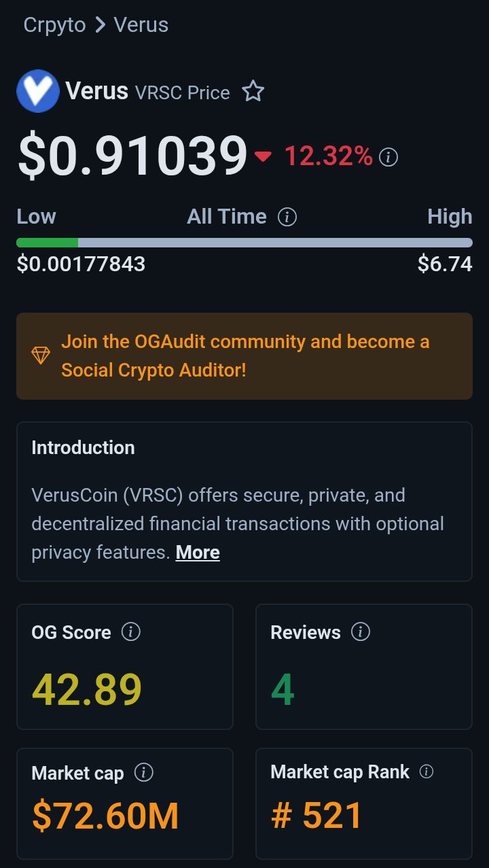
Task: Open the Reviews card showing 4
Action: (x=363, y=666)
